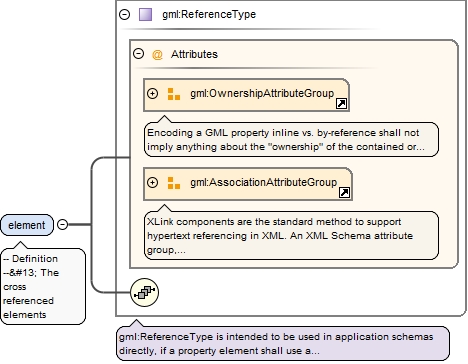Select the gml:ReferenceType title label
Image resolution: width=468 pixels, height=364 pixels.
209,14
